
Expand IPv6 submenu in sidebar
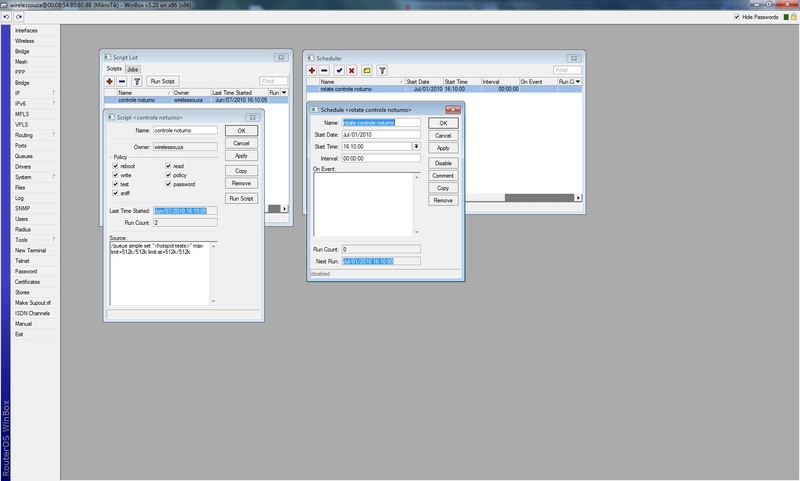click(54, 103)
